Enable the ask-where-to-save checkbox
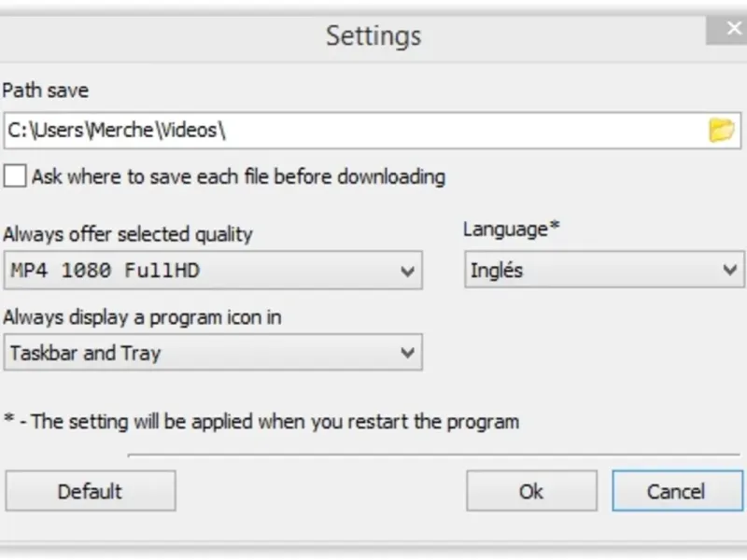747x560 pixels. 15,176
